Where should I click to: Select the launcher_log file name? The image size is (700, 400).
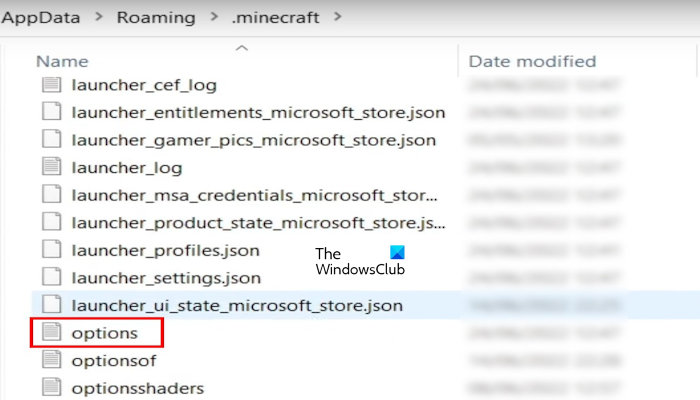click(x=127, y=168)
